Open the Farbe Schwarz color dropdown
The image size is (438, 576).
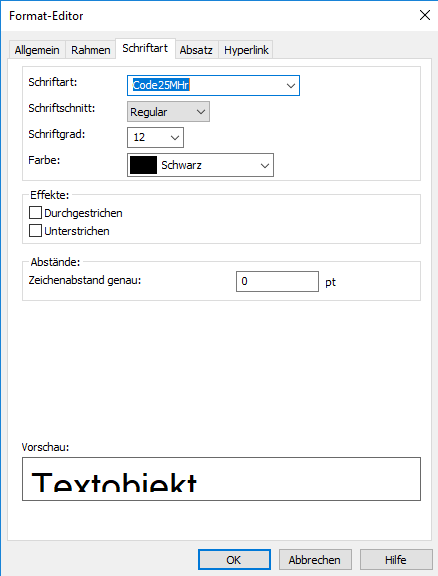[x=200, y=165]
